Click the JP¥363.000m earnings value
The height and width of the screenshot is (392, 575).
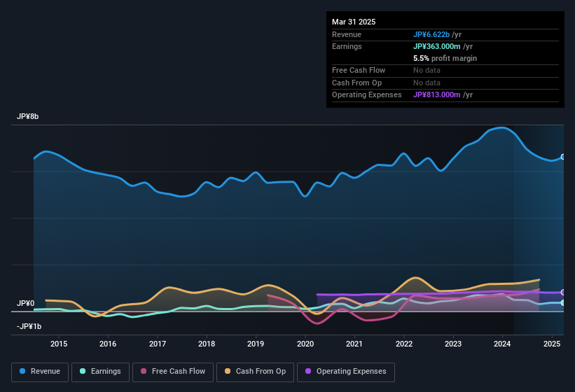[x=437, y=46]
